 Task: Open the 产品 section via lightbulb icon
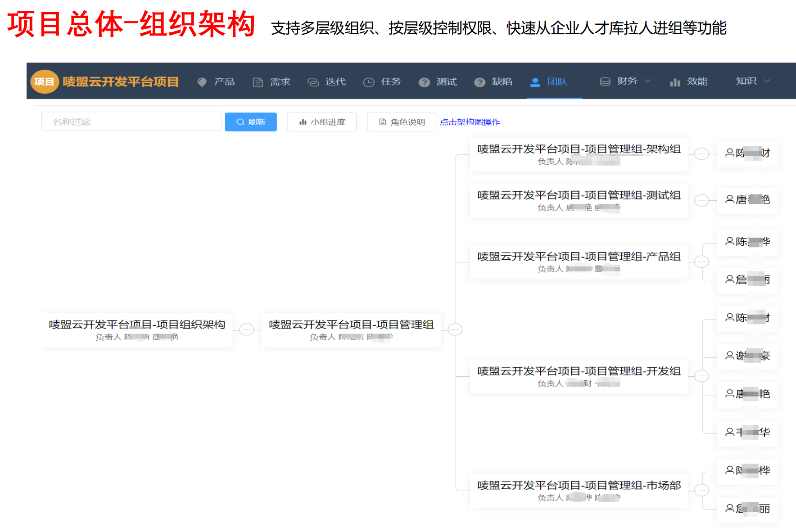[x=202, y=82]
